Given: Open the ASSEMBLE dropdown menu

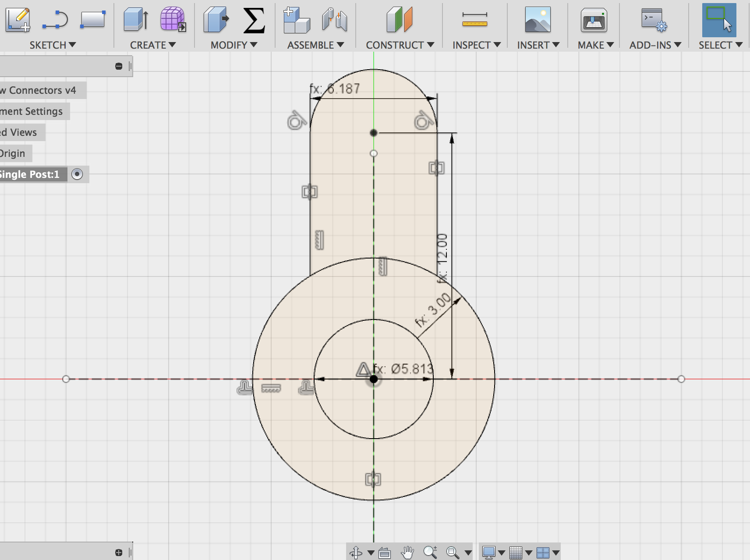Looking at the screenshot, I should click(x=315, y=45).
